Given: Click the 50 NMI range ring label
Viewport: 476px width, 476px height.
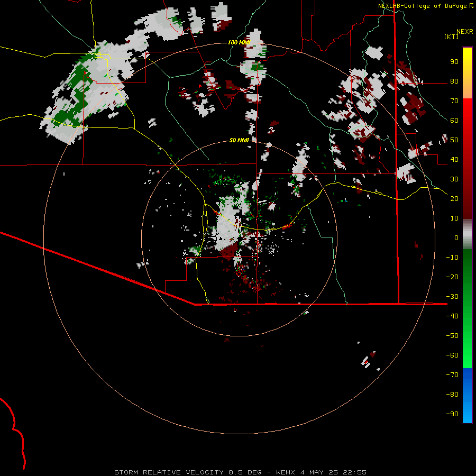Looking at the screenshot, I should click(x=239, y=140).
